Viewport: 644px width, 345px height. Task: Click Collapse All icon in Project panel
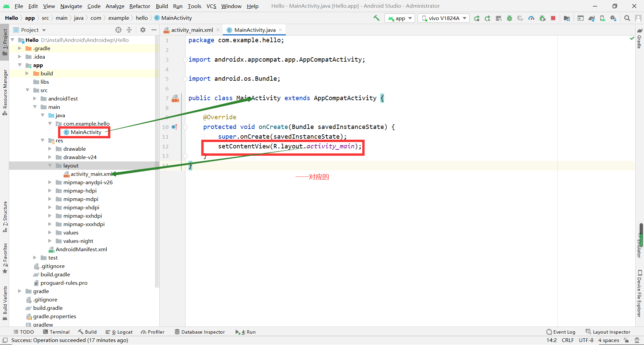pyautogui.click(x=129, y=30)
